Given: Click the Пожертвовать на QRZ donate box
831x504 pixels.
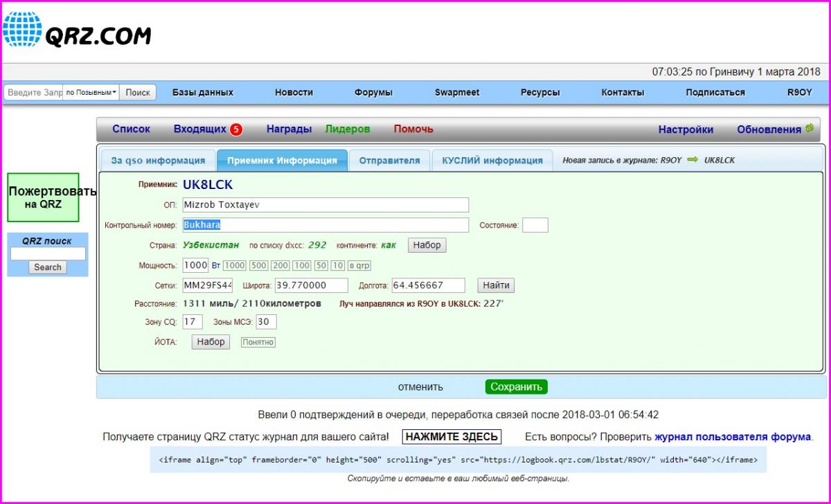Looking at the screenshot, I should [x=43, y=197].
